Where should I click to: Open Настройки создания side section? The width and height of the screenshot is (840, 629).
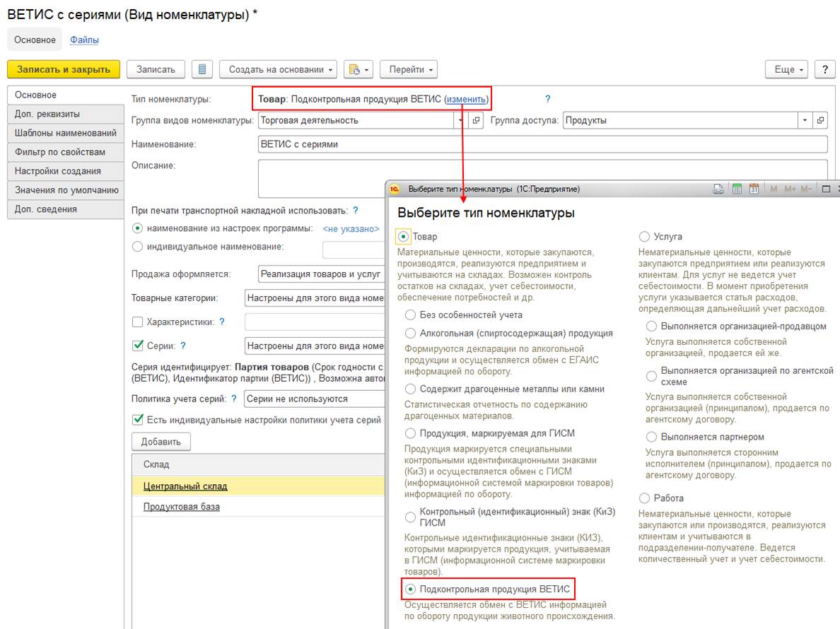65,171
